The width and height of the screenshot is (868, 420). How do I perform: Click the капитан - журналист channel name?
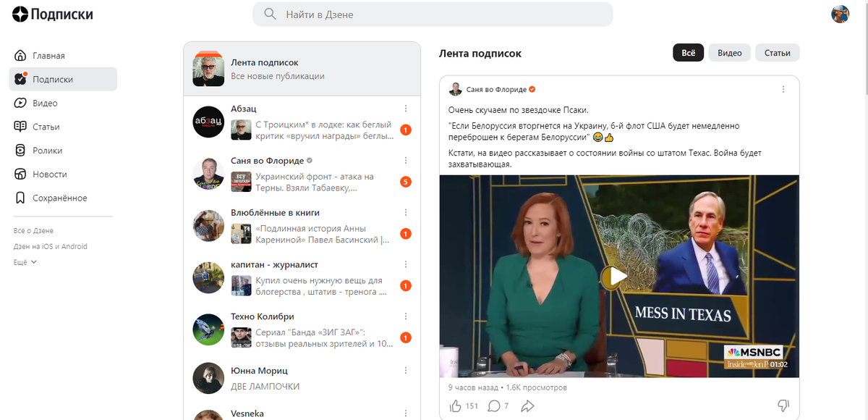click(x=274, y=265)
